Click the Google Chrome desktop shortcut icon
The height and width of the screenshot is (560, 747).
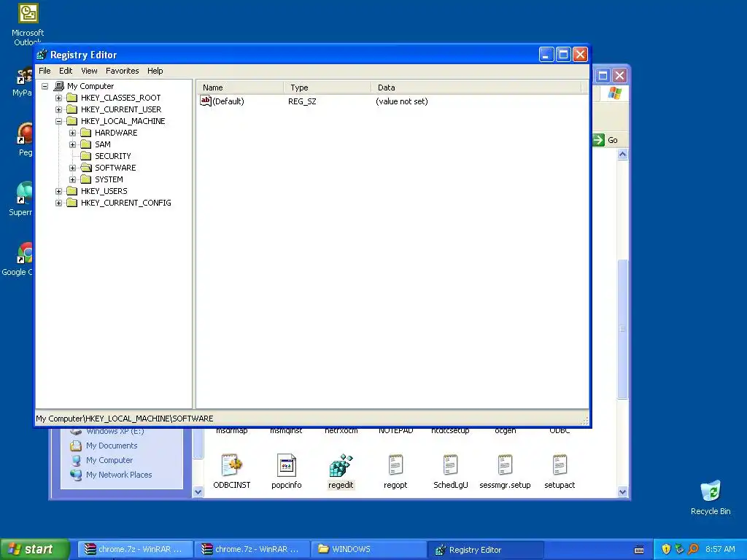(x=24, y=253)
